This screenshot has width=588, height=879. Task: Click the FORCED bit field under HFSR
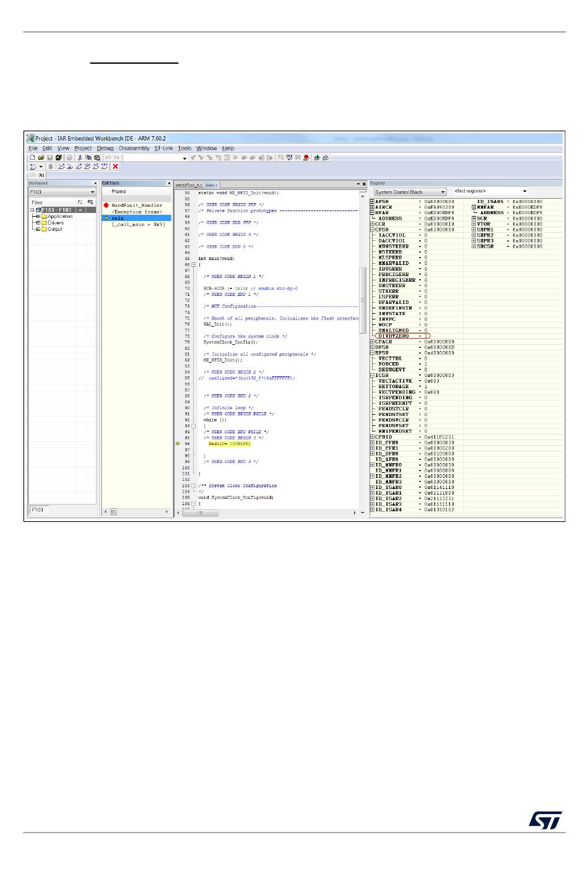click(x=403, y=364)
